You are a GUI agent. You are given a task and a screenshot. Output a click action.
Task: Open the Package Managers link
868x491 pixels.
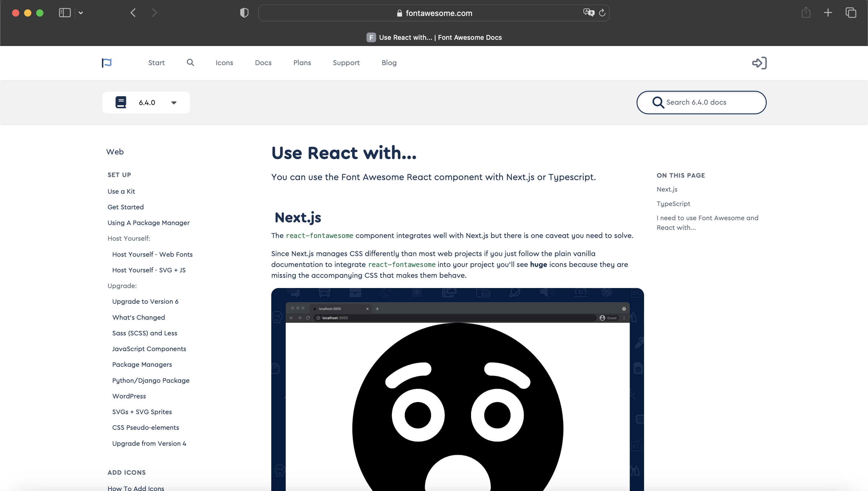(x=142, y=365)
